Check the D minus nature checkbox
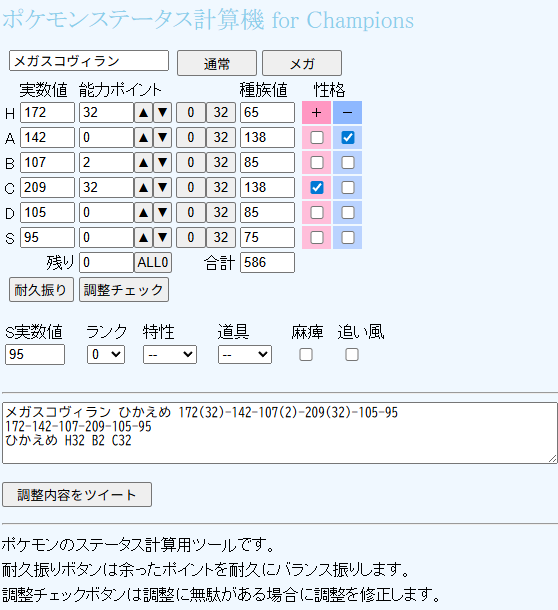 pos(347,212)
